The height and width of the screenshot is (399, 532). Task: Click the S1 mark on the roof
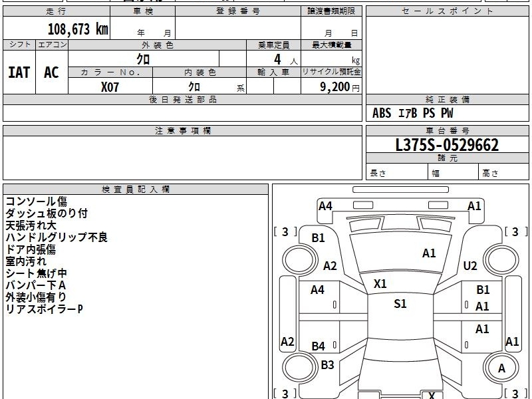(400, 304)
